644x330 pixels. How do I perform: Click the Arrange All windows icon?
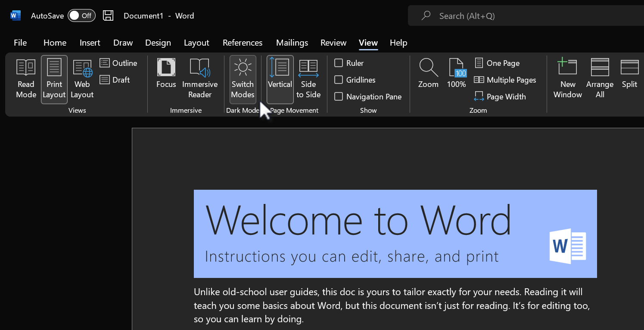600,80
